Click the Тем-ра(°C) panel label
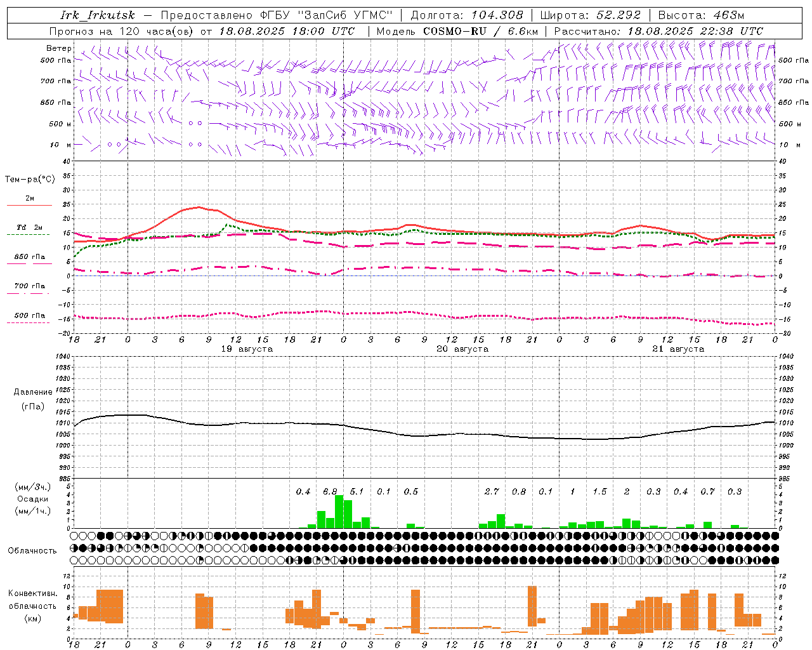The width and height of the screenshot is (812, 650). (30, 180)
